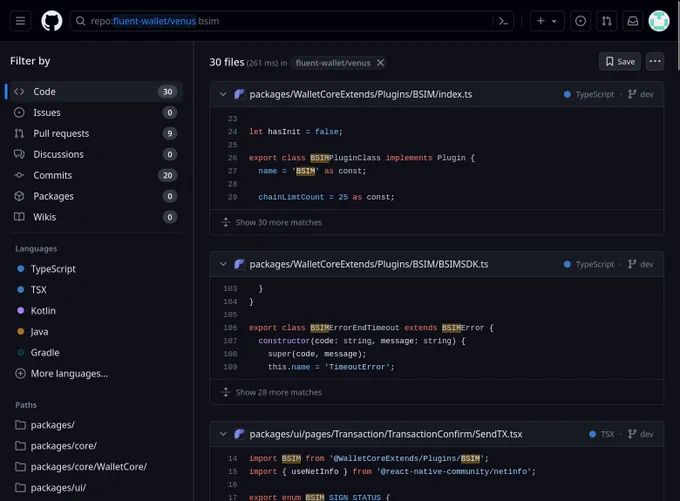Go to GitHub homepage via Octocat logo
Image resolution: width=680 pixels, height=501 pixels.
pos(52,21)
